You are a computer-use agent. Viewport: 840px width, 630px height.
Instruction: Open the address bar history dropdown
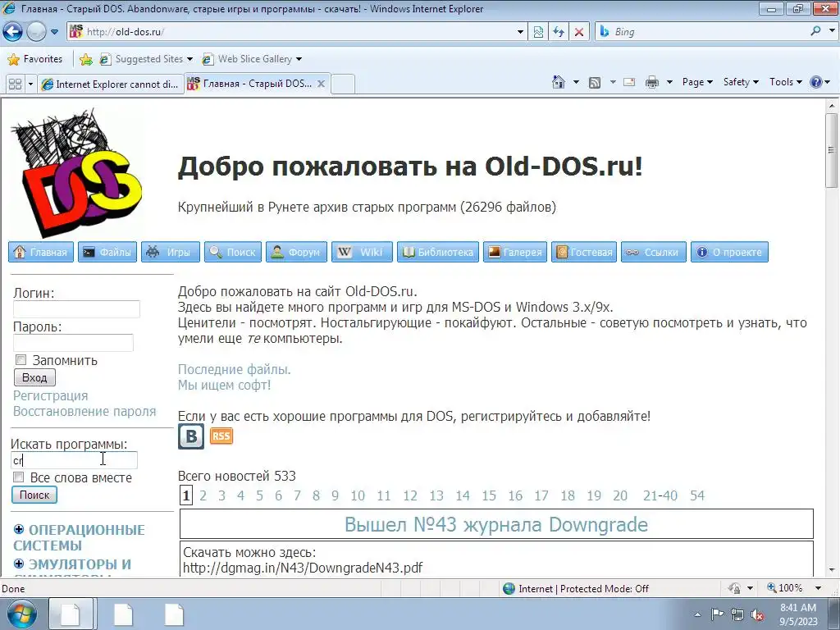pyautogui.click(x=520, y=32)
